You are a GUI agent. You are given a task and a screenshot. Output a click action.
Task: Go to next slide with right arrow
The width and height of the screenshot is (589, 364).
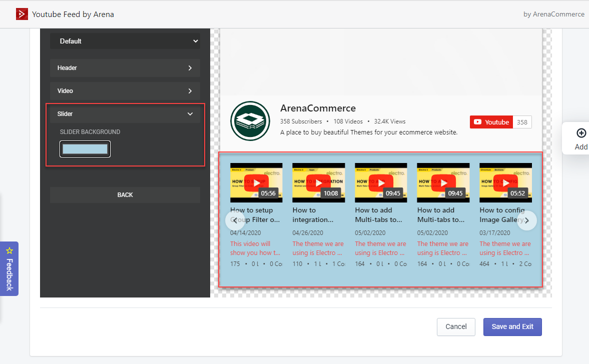point(527,220)
